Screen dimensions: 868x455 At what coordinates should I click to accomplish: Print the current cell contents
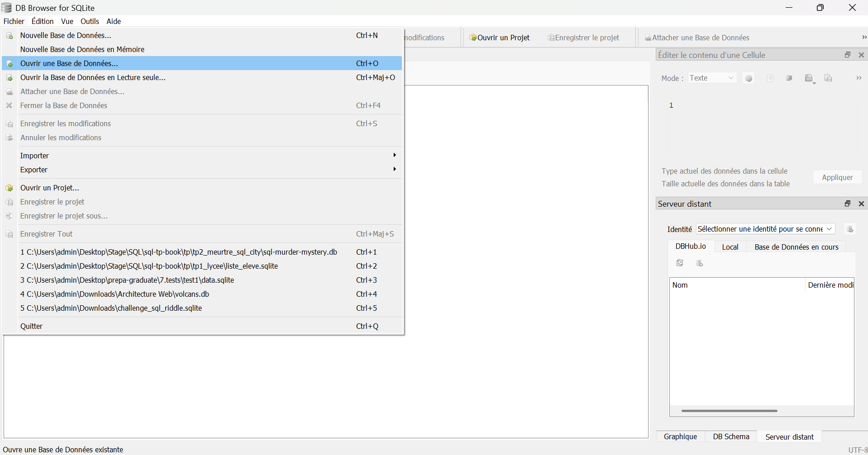pyautogui.click(x=770, y=78)
